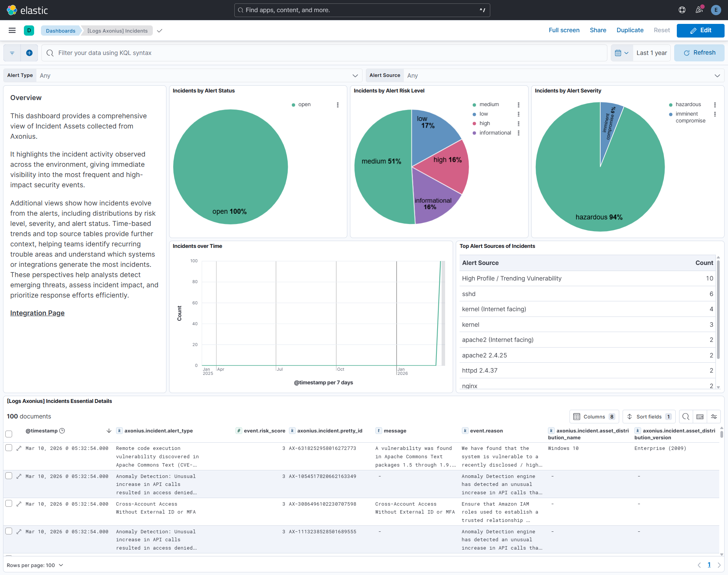Go to next table page arrow
Viewport: 728px width, 575px height.
[x=719, y=565]
